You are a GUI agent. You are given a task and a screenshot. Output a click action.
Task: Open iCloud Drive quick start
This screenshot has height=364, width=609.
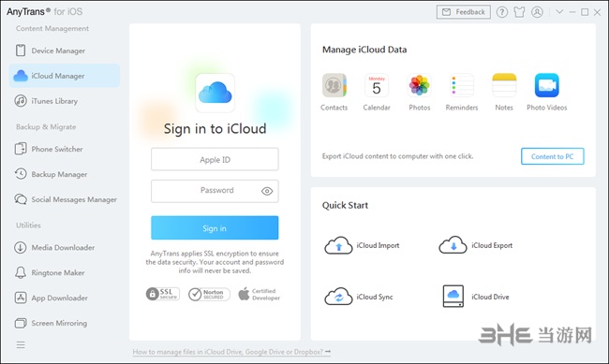coord(476,297)
